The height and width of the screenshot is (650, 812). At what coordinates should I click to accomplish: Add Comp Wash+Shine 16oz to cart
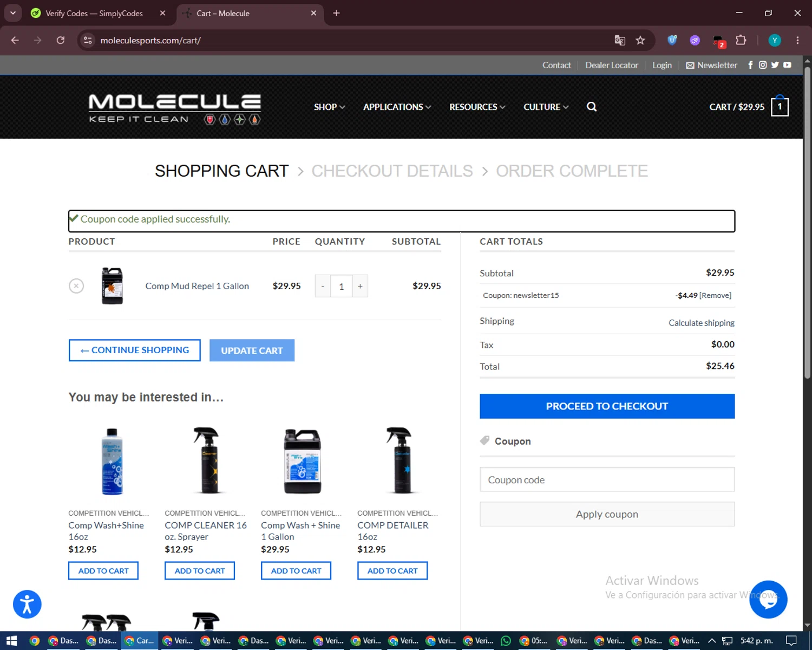point(103,571)
